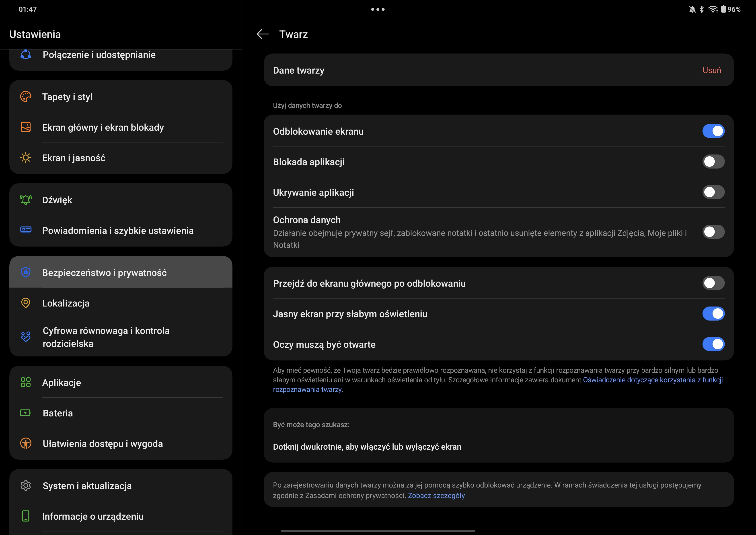Click the Lokalizacja pin icon

point(26,303)
